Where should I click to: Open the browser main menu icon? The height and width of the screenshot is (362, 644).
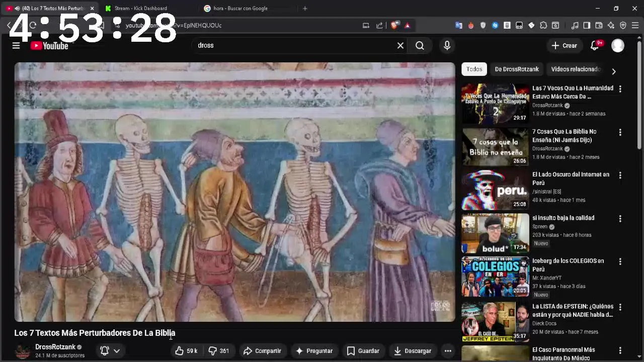635,26
